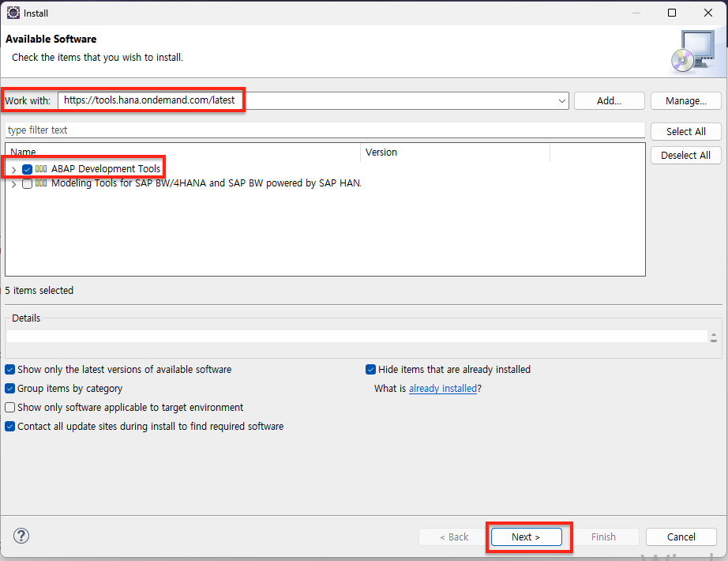The height and width of the screenshot is (561, 728).
Task: Toggle Group items by category
Action: tap(9, 389)
